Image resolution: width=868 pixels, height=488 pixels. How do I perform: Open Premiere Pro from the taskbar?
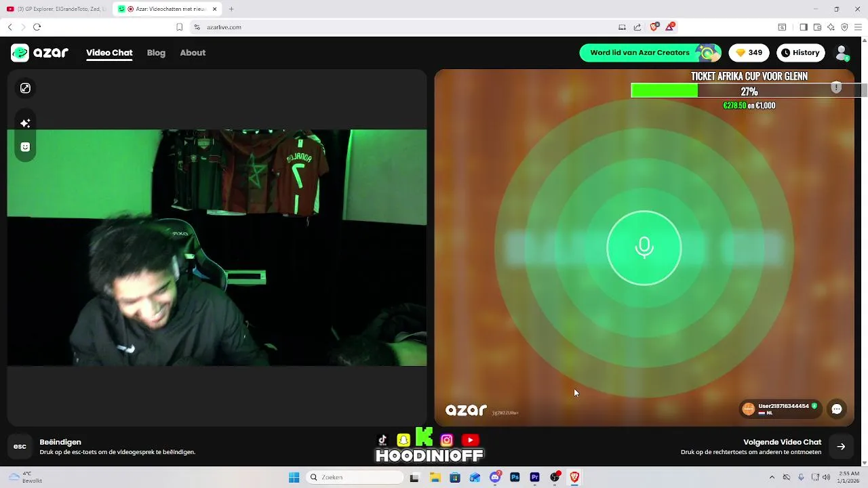pyautogui.click(x=535, y=477)
